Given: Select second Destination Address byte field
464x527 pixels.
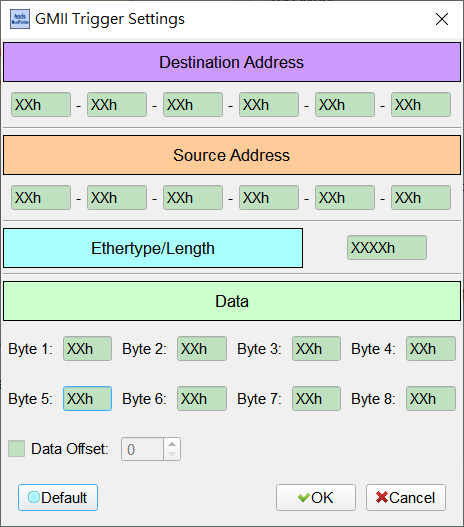Looking at the screenshot, I should (x=117, y=105).
